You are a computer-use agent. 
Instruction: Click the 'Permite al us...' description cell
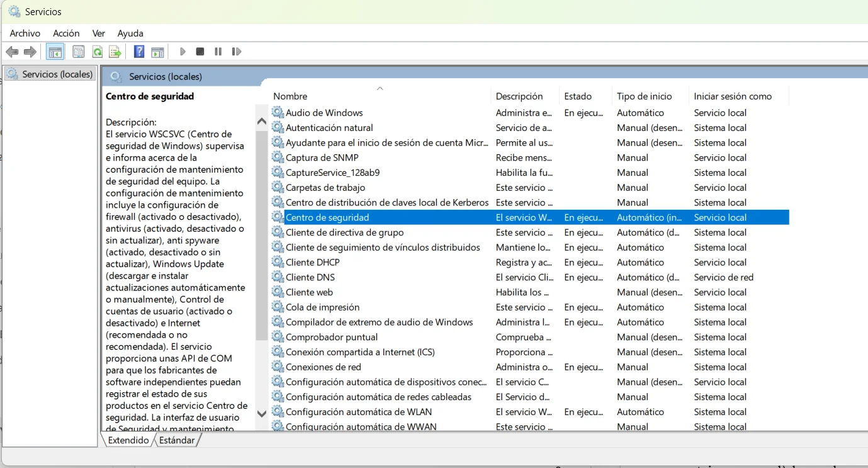(524, 142)
